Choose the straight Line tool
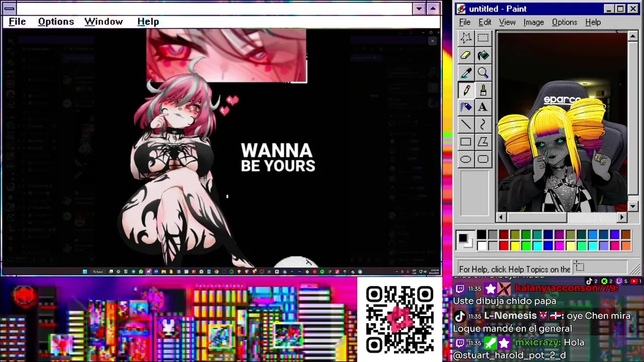 (x=466, y=125)
